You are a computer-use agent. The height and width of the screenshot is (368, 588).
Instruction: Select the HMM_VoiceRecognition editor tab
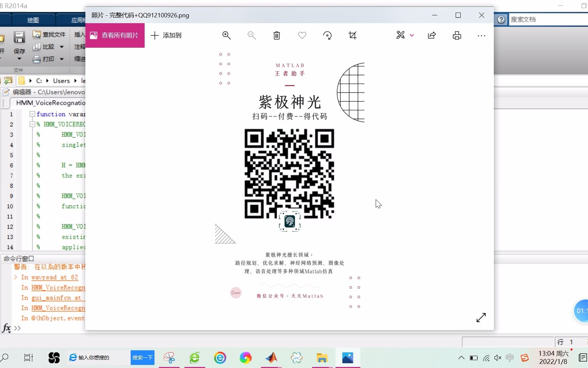point(50,103)
